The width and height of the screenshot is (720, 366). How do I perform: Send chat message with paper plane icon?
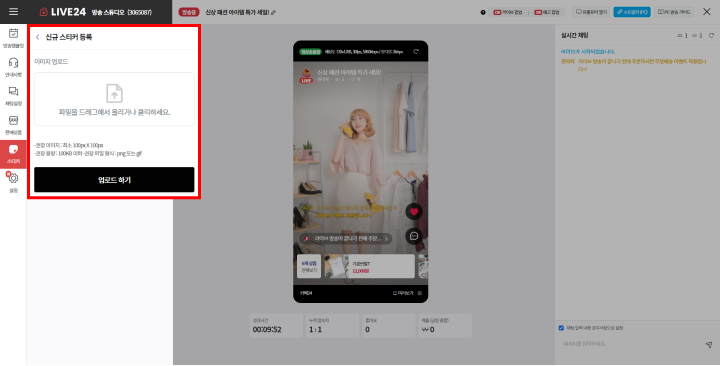[709, 344]
